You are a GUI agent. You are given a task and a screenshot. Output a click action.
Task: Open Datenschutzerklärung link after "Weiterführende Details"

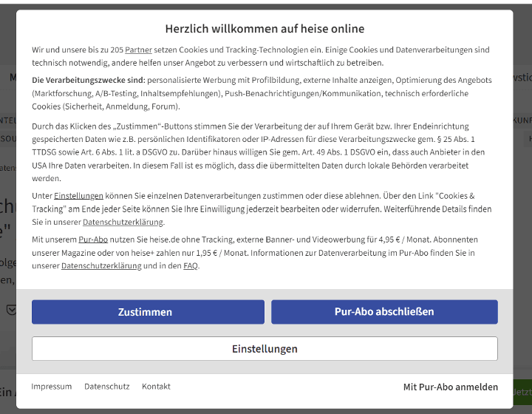[123, 222]
